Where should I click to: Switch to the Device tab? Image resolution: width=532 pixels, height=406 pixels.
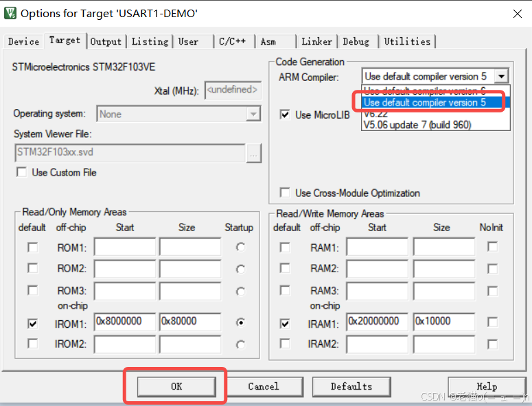pyautogui.click(x=23, y=42)
